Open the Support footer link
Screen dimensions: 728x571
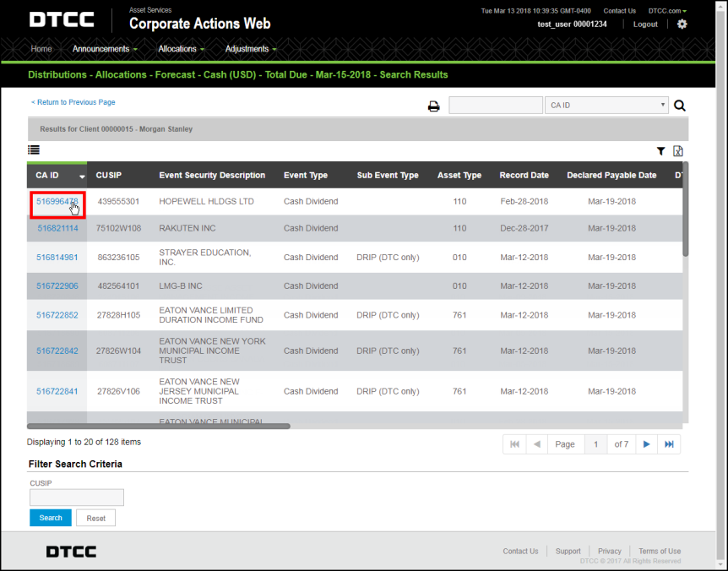(x=568, y=551)
